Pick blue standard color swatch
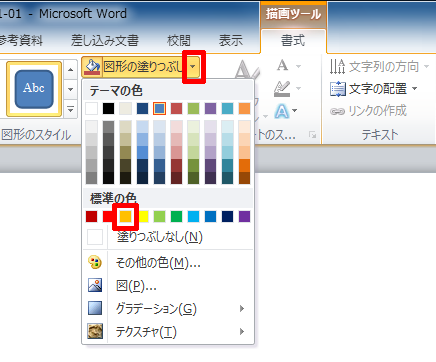The width and height of the screenshot is (436, 362). (x=211, y=216)
